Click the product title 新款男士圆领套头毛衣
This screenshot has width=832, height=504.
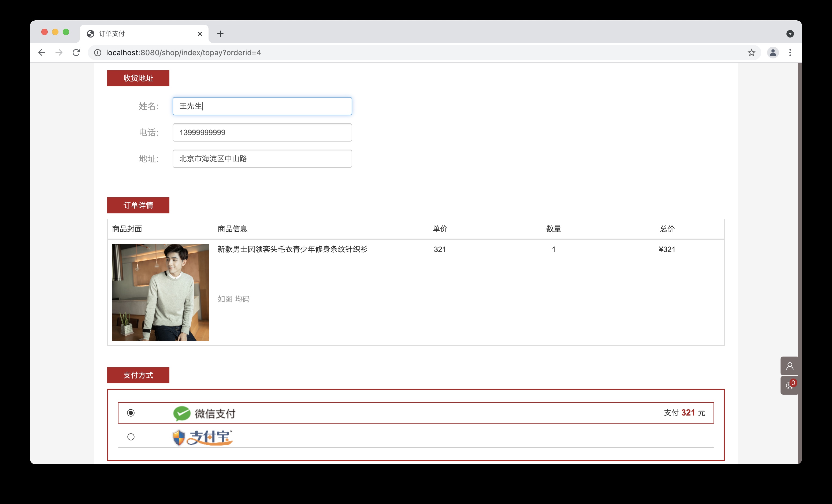click(292, 249)
